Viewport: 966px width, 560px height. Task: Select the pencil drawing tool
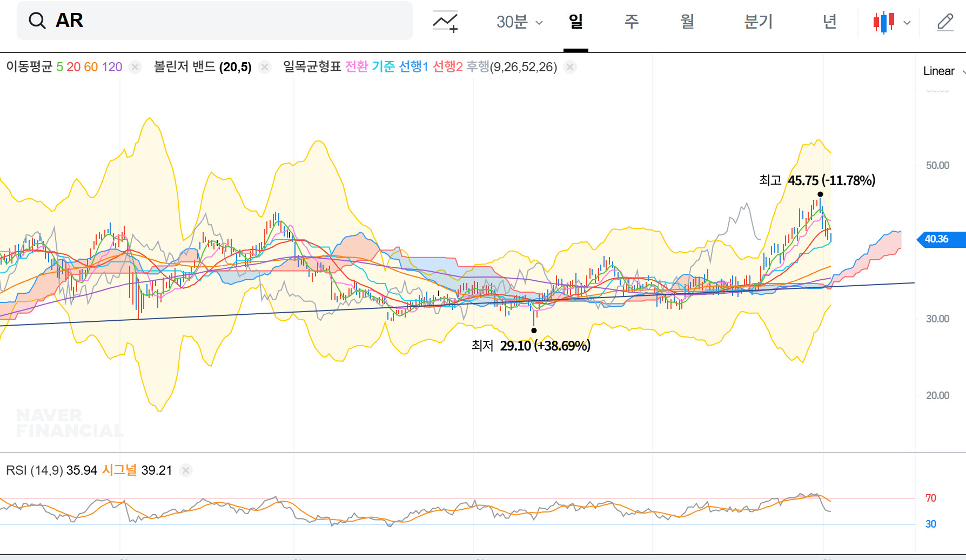(x=945, y=22)
